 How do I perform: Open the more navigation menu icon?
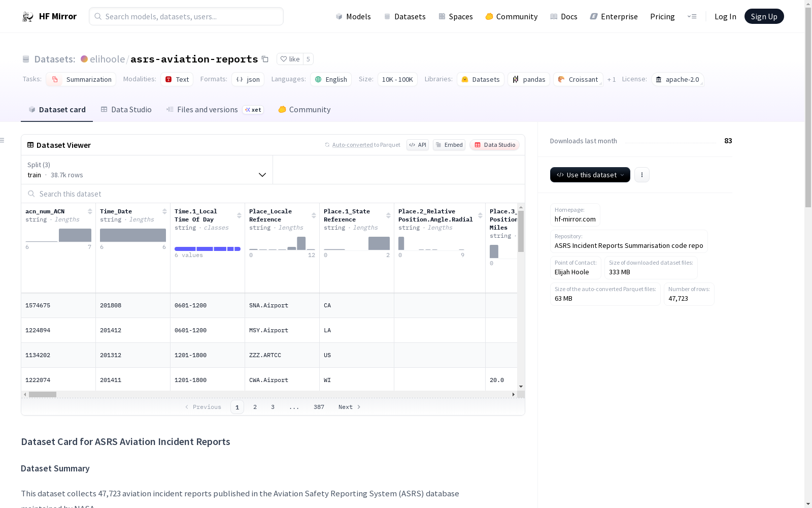(x=692, y=16)
